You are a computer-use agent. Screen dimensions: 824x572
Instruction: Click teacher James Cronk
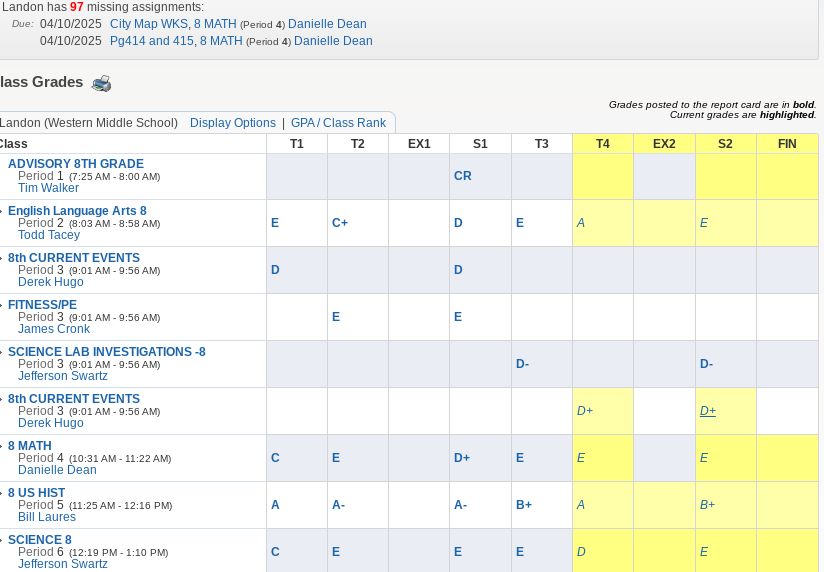54,329
